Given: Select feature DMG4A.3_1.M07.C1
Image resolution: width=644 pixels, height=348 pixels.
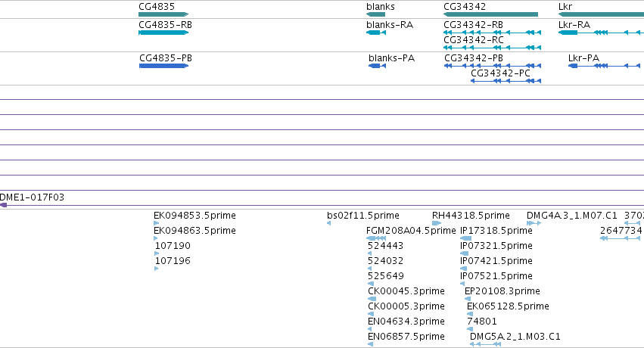Looking at the screenshot, I should pyautogui.click(x=571, y=216).
